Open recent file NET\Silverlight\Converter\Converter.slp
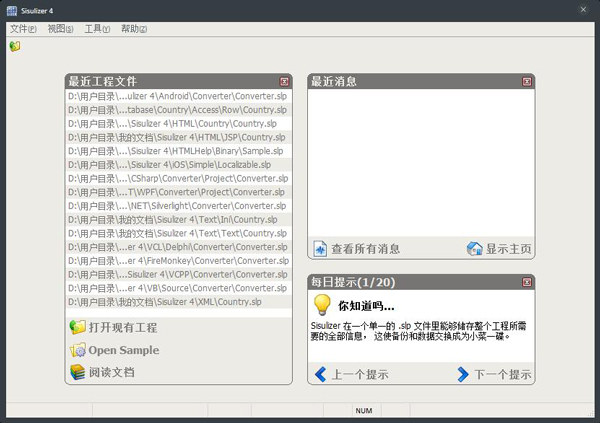The image size is (600, 423). [179, 206]
